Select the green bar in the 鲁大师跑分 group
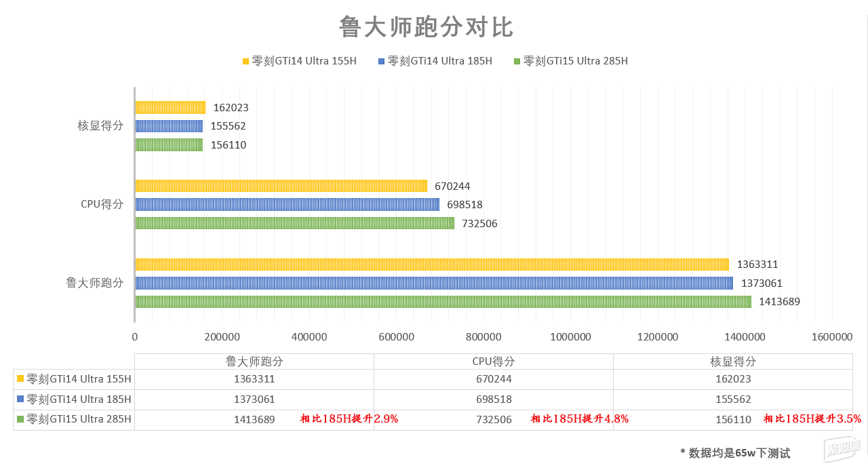 point(443,302)
